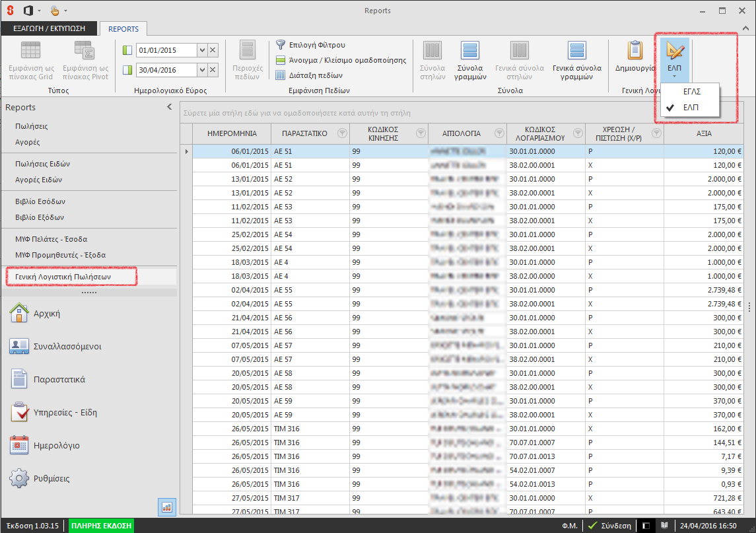Select the ΕΓΛΣ menu option

pyautogui.click(x=691, y=91)
